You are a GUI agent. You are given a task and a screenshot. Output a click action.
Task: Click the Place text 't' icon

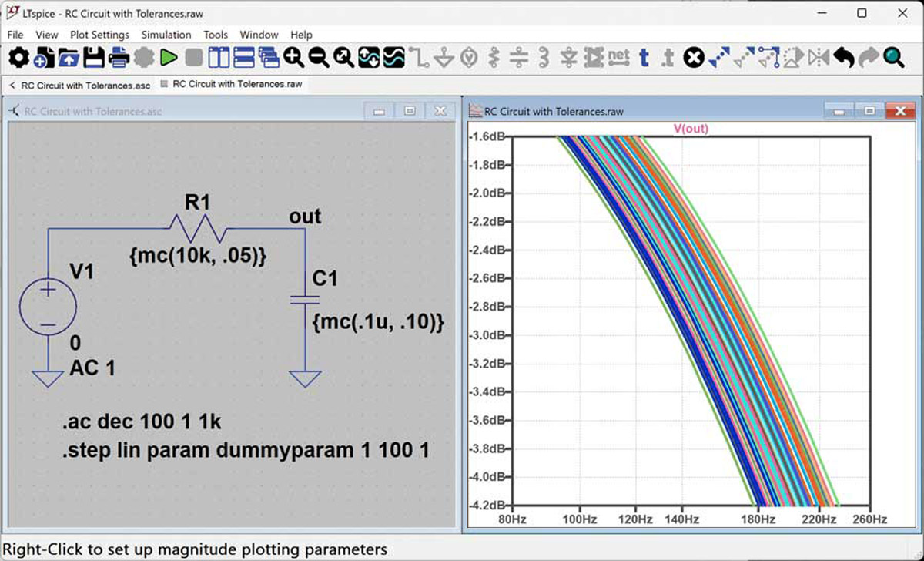pyautogui.click(x=644, y=57)
